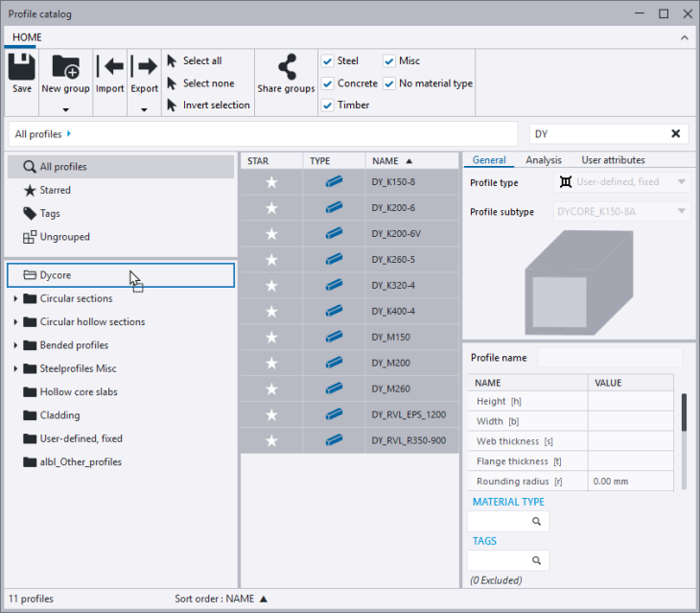Click the All profiles breadcrumb arrow
Viewport: 700px width, 613px height.
tap(69, 133)
